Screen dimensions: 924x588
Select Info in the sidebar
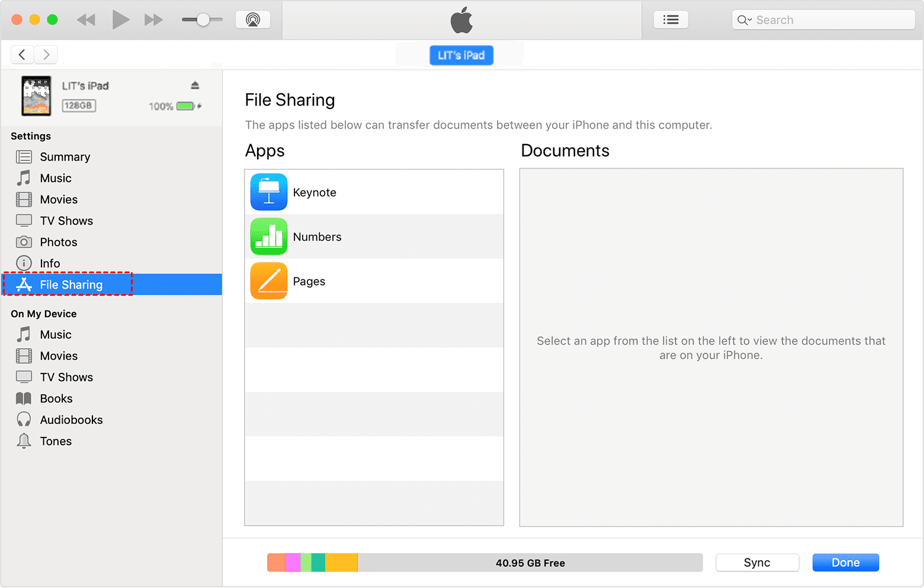coord(50,264)
